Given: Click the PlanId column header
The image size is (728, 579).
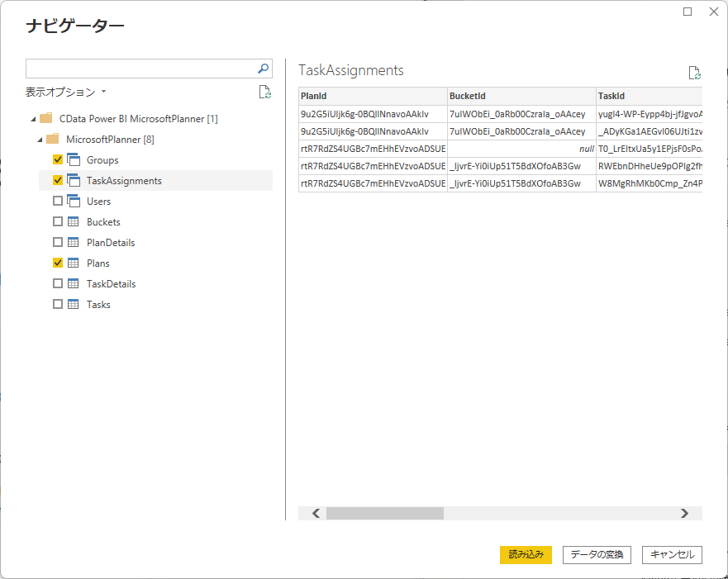Looking at the screenshot, I should (373, 96).
